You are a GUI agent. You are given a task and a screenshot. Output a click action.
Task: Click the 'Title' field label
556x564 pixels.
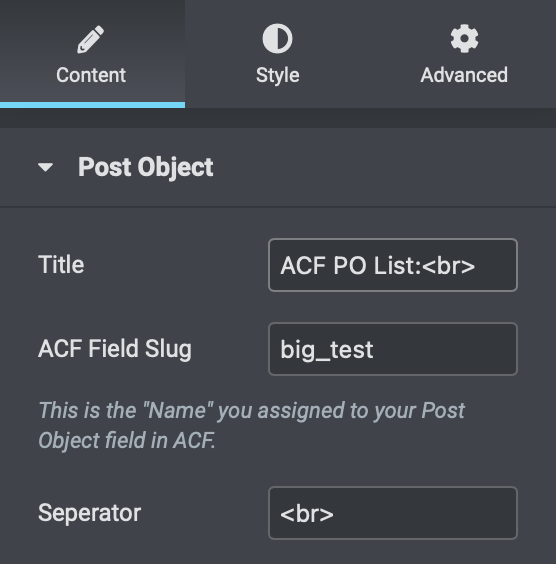click(x=61, y=264)
